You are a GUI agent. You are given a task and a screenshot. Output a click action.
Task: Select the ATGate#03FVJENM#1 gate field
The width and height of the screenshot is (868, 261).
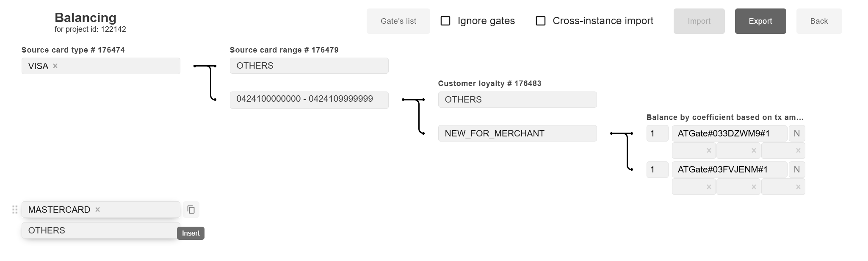click(729, 169)
